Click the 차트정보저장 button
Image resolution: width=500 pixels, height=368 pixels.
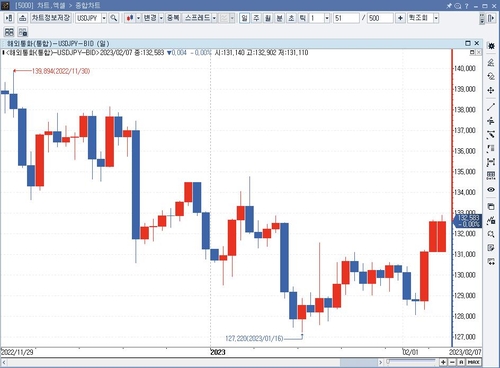click(51, 18)
